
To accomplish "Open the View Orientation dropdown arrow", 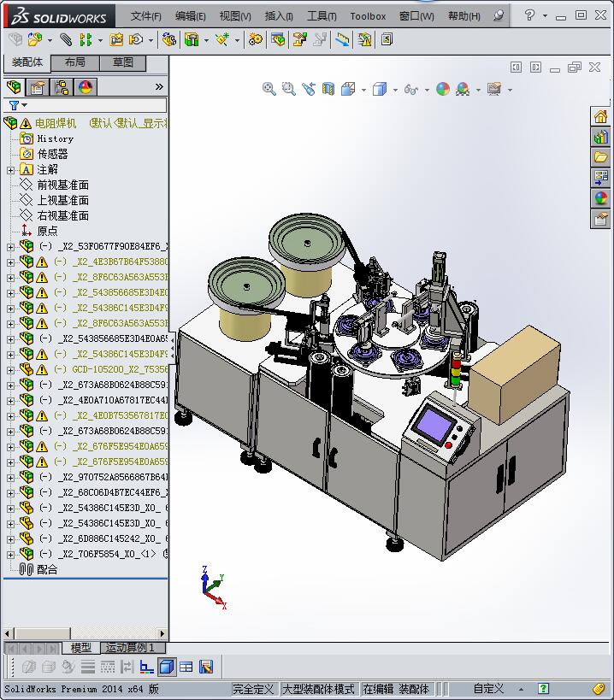I will click(x=363, y=90).
